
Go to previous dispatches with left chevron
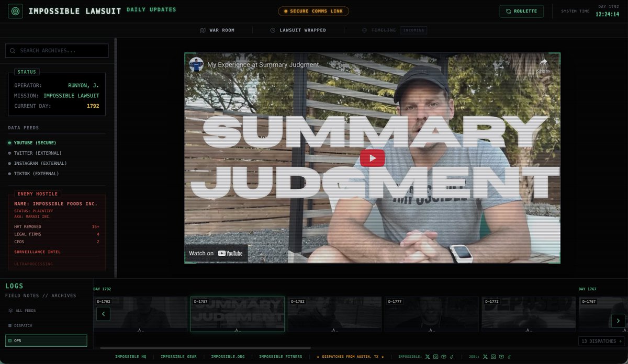[x=103, y=314]
